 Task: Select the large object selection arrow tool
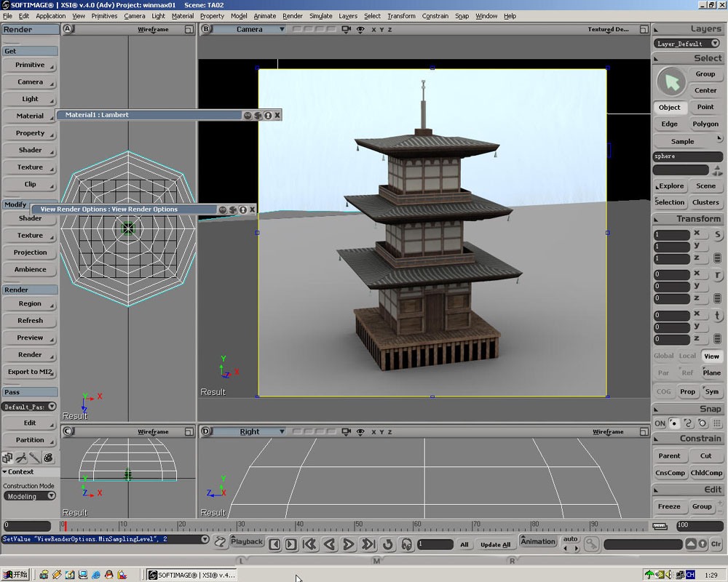coord(671,82)
